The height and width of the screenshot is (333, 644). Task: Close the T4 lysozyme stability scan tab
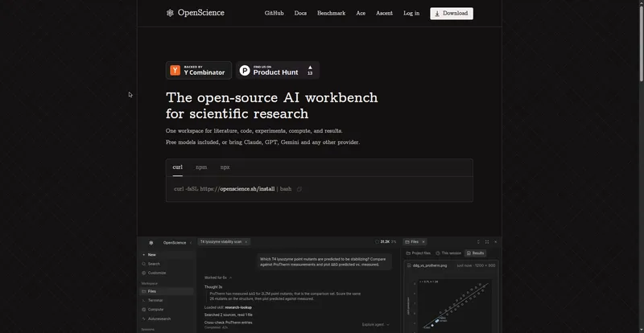[x=246, y=242]
